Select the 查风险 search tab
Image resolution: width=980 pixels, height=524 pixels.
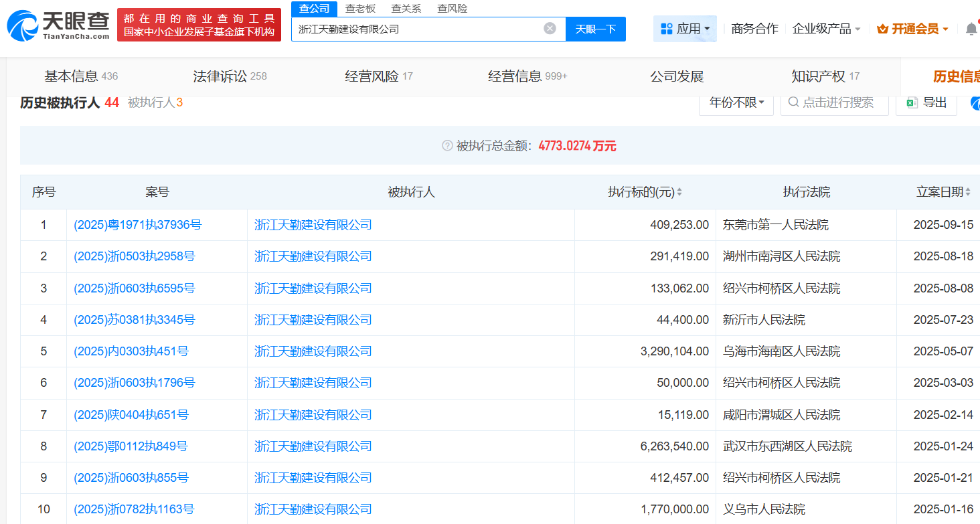452,8
